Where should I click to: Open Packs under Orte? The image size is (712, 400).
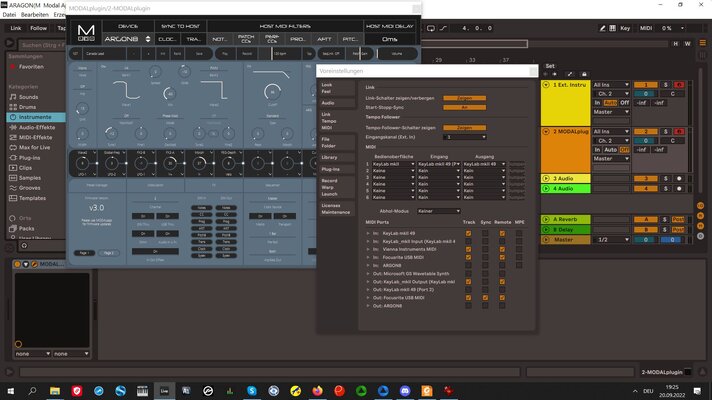[26, 228]
